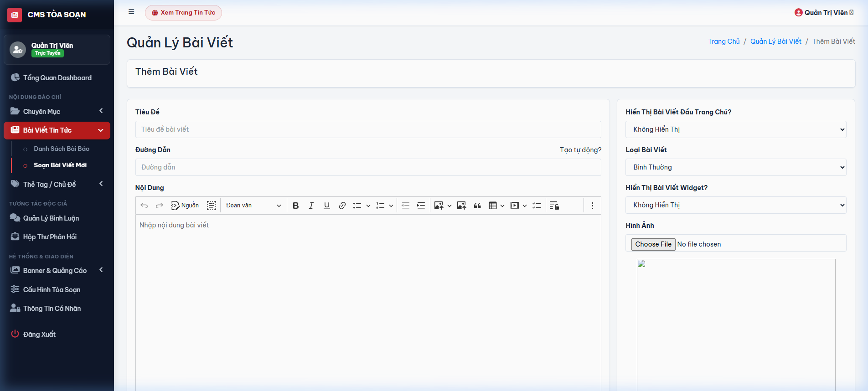Open Nguồn source editing mode
This screenshot has height=391, width=868.
pyautogui.click(x=185, y=206)
